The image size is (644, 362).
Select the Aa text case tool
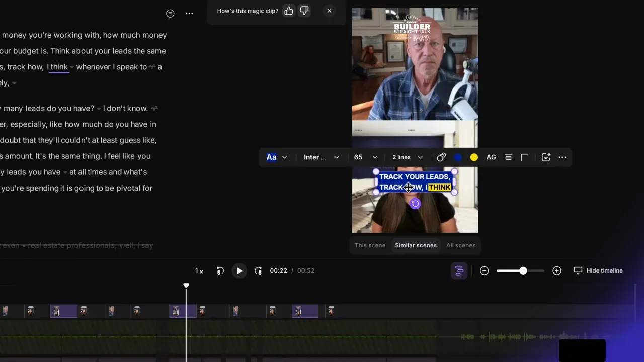[271, 157]
